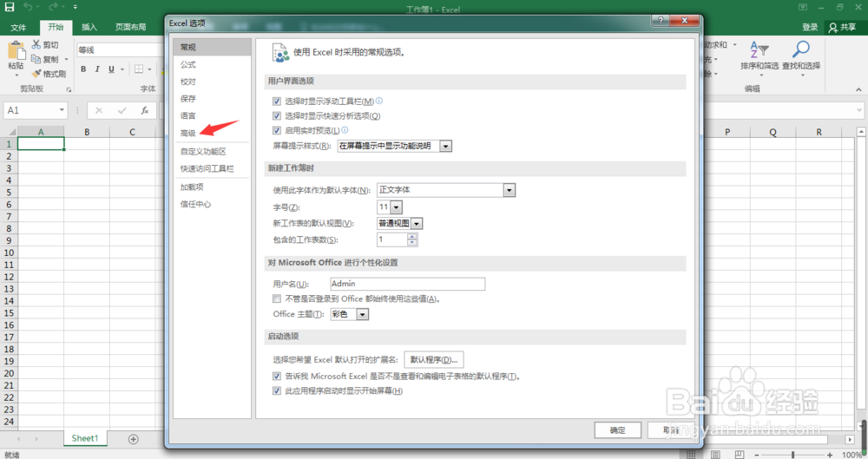Click info icon beside live preview option
Screen dimensions: 868x459
point(345,130)
